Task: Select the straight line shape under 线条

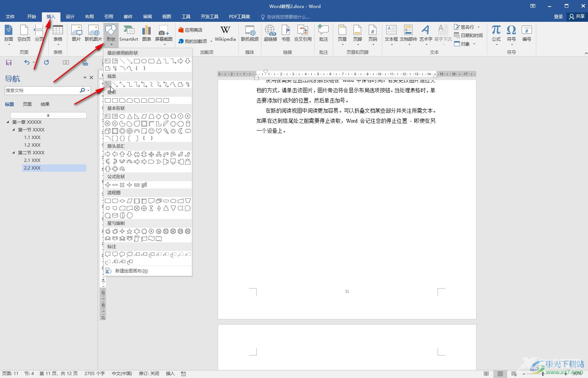Action: (x=108, y=84)
